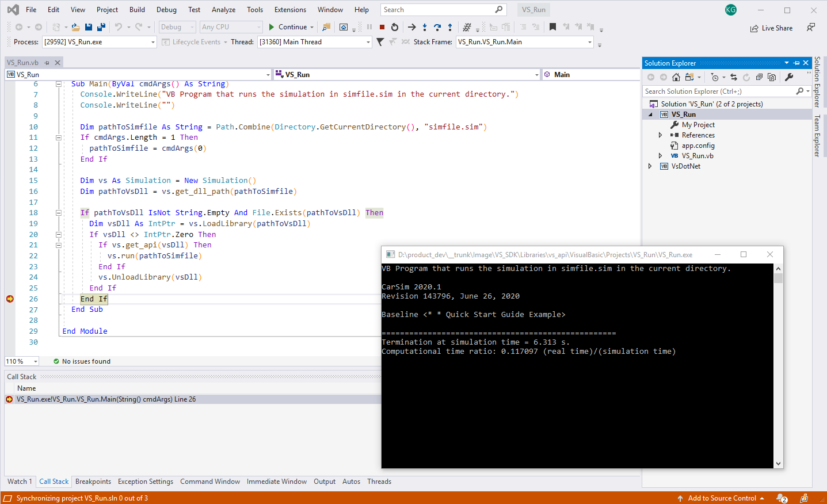Switch to the Output tab
Image resolution: width=827 pixels, height=504 pixels.
point(325,482)
